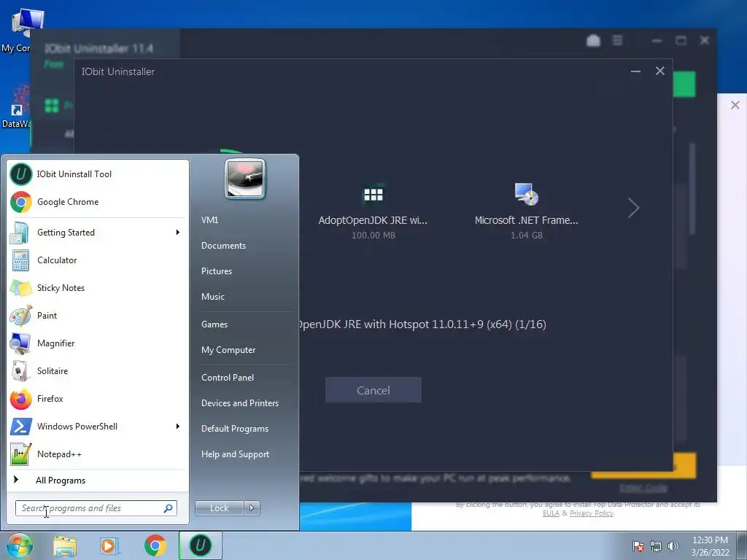
Task: Open Devices and Printers
Action: pos(239,403)
